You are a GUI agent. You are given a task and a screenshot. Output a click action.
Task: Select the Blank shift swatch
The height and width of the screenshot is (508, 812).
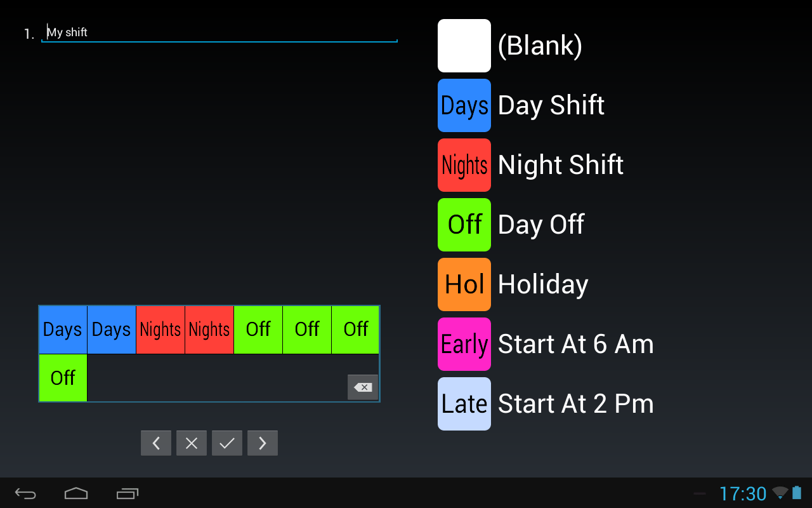pyautogui.click(x=464, y=46)
